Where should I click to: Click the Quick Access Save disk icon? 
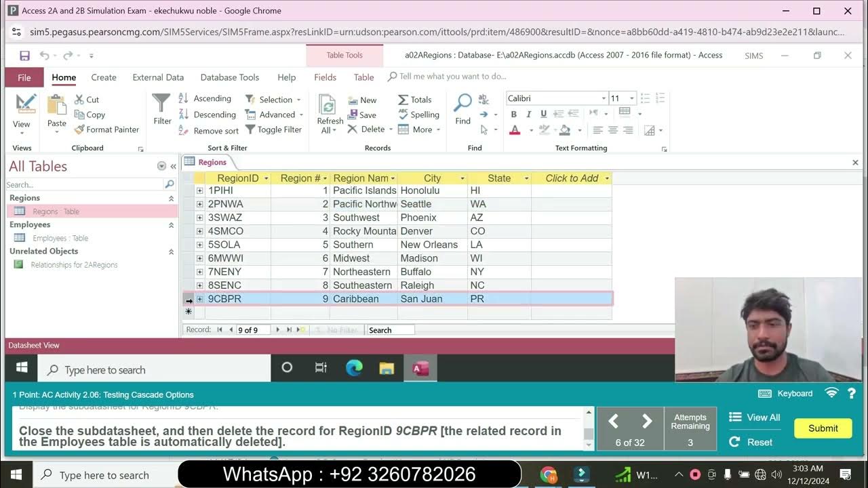[24, 56]
